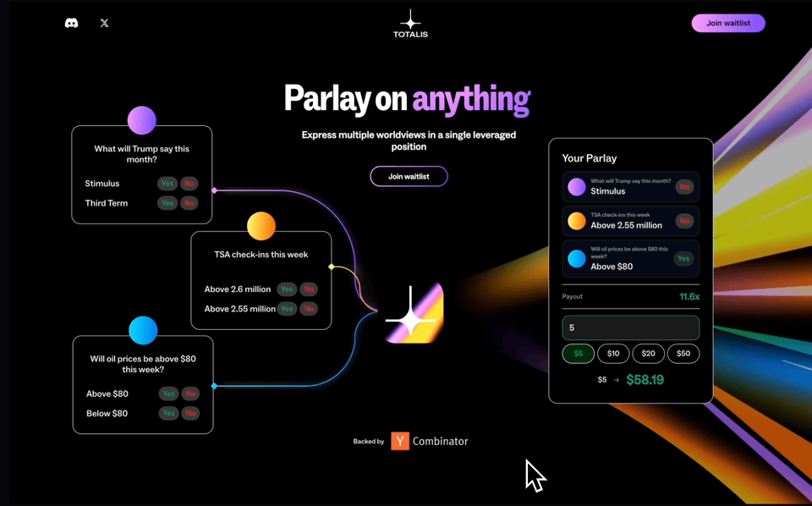The width and height of the screenshot is (812, 506).
Task: Click the Your Parlay heading
Action: [x=590, y=158]
